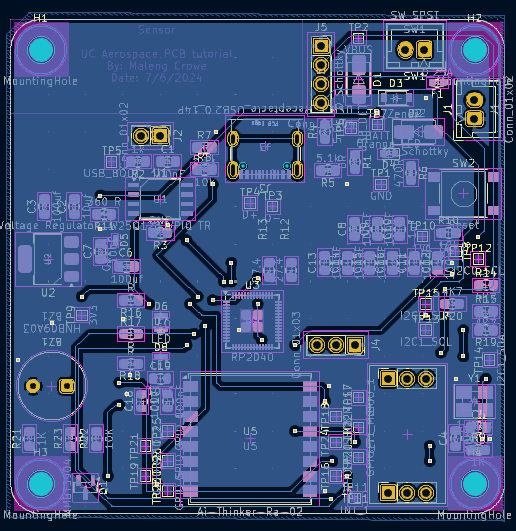Select the UC Aerospace PCB tutorial title text

[159, 54]
